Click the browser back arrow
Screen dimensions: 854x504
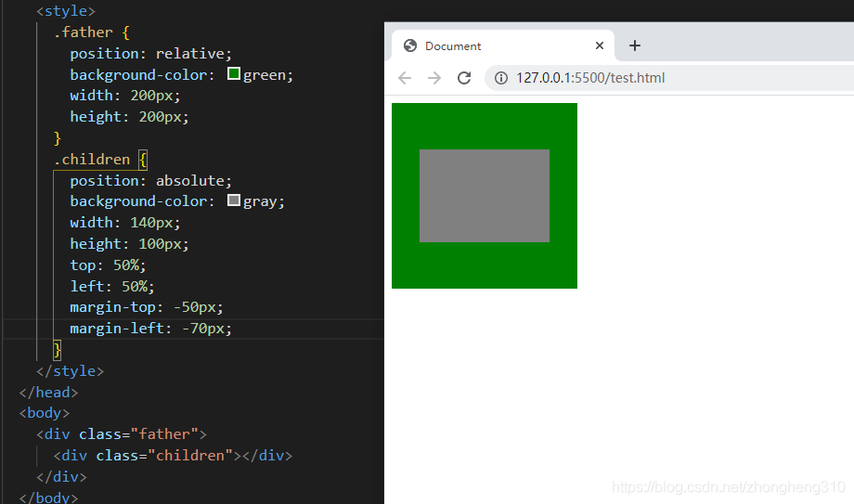pos(405,78)
